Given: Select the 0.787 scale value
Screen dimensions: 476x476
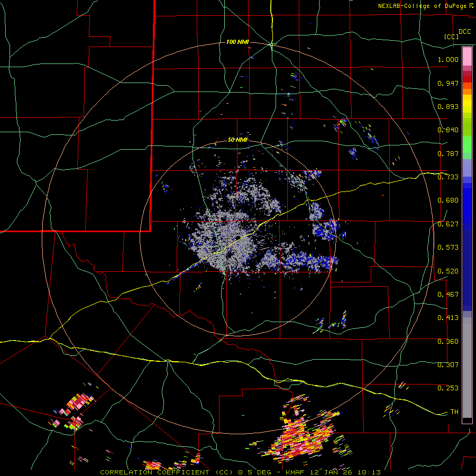Looking at the screenshot, I should click(x=448, y=153).
